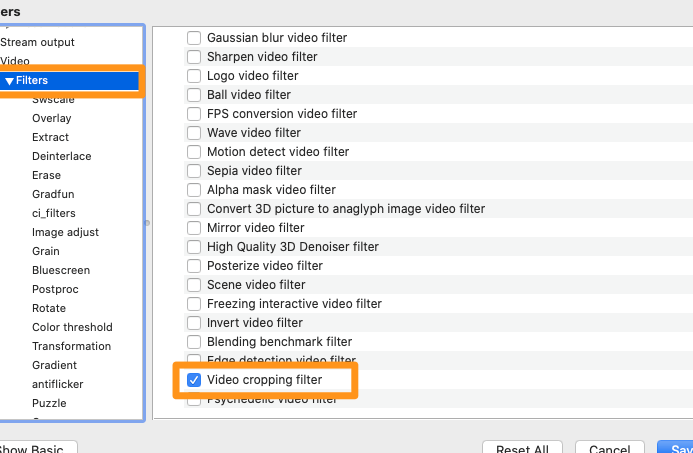Select ci_filters in the sidebar
This screenshot has height=453, width=693.
(53, 213)
